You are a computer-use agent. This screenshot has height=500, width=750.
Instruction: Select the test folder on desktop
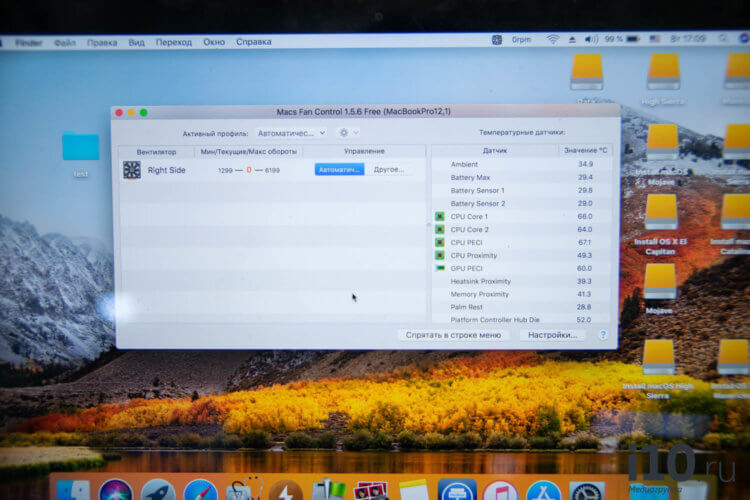80,146
